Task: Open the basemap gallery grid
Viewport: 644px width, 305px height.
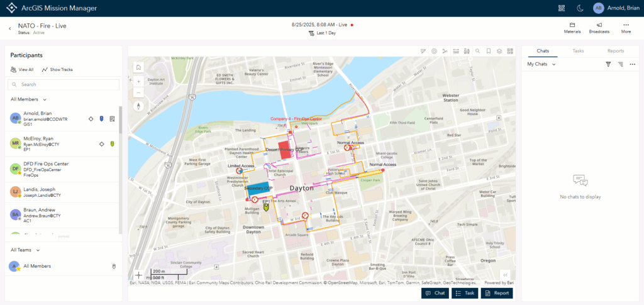Action: click(510, 52)
